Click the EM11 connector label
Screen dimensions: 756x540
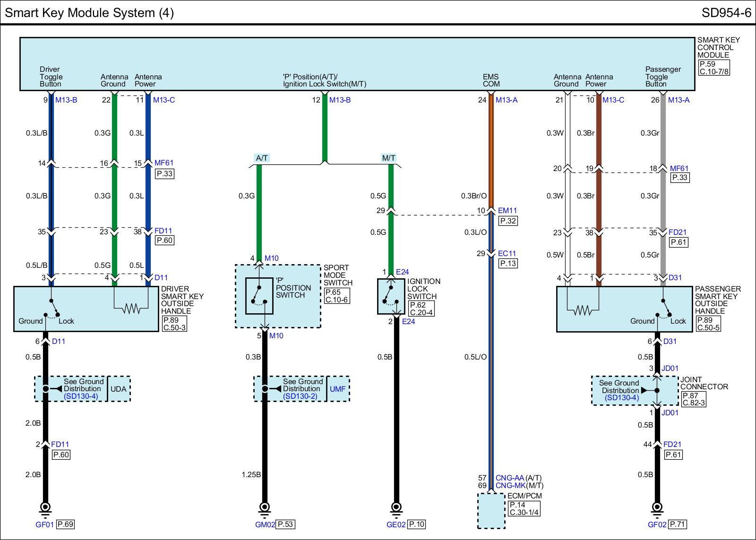point(507,211)
